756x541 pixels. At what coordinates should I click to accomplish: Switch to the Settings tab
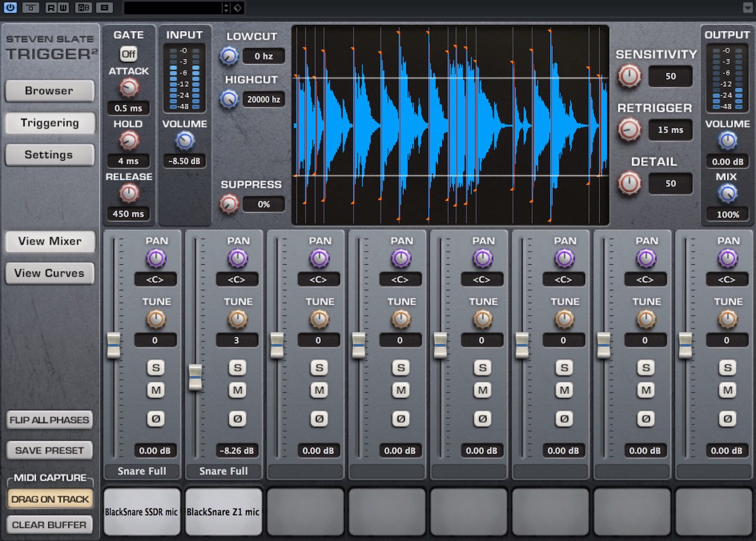pos(49,155)
